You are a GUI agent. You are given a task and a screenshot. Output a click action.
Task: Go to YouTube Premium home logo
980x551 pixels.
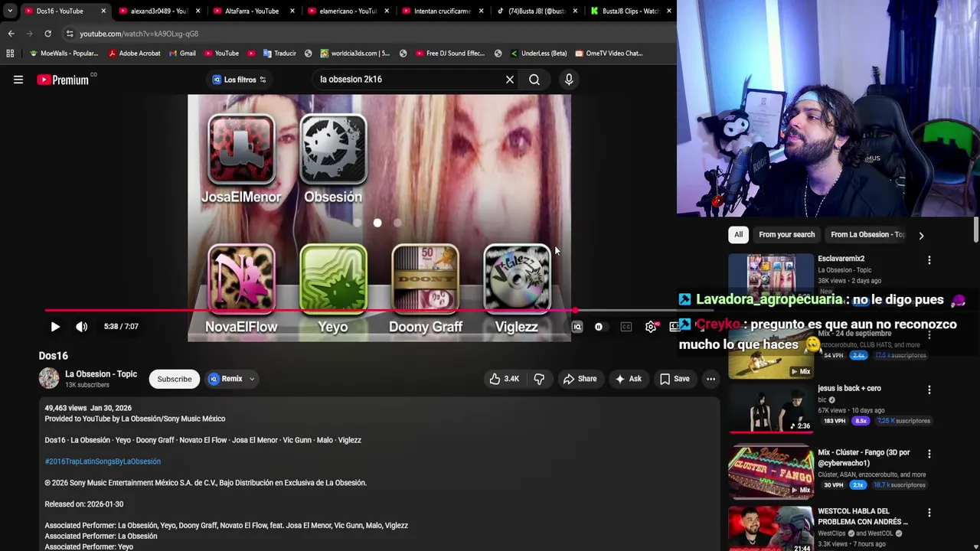(x=63, y=80)
